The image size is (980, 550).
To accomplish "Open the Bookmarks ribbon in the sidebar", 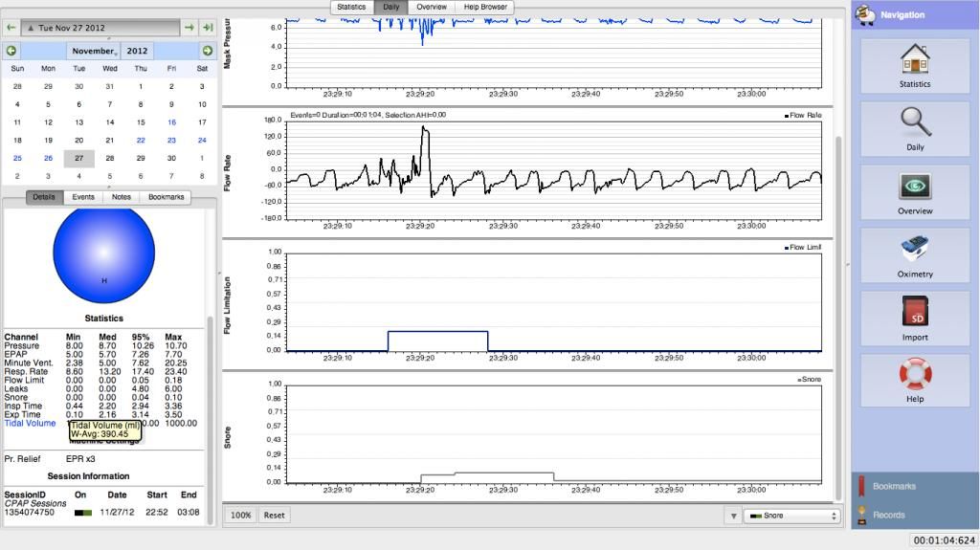I will [x=893, y=486].
